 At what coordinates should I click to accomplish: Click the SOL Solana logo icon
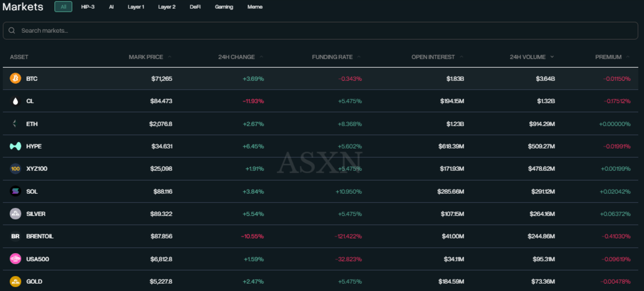(x=16, y=191)
